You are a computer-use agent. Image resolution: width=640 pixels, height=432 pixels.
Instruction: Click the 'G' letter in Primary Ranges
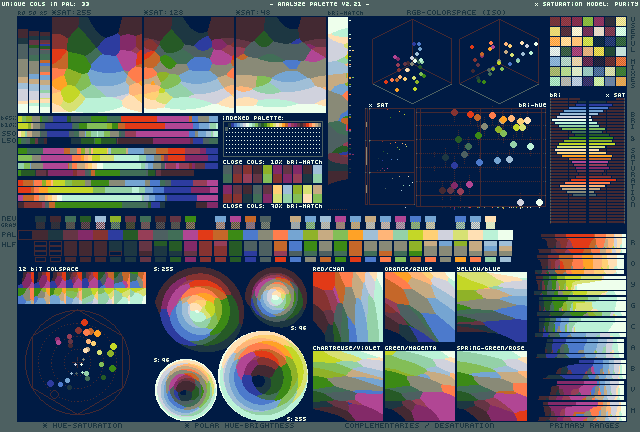[x=633, y=305]
